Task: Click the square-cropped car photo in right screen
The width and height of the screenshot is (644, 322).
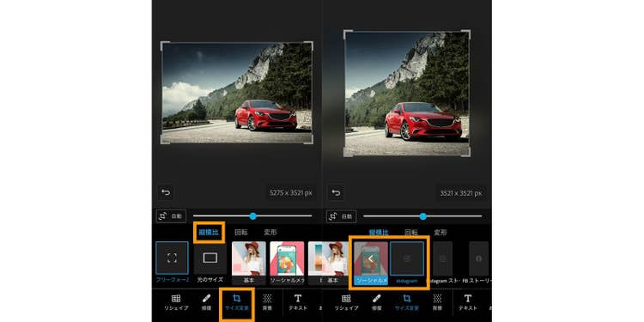Action: coord(407,94)
